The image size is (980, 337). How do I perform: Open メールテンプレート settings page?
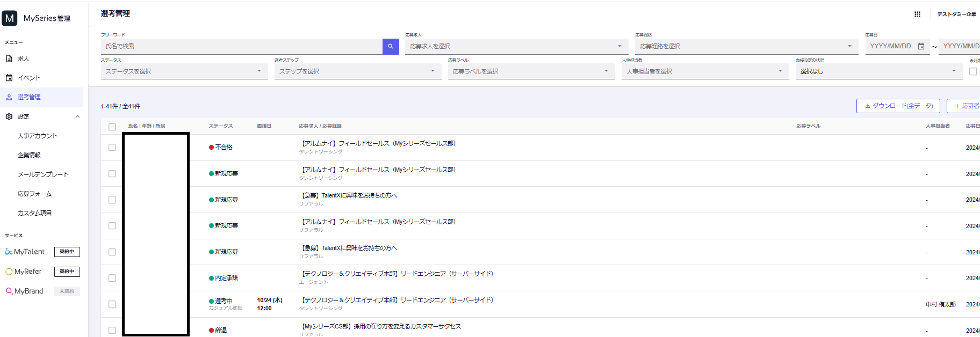tap(43, 174)
